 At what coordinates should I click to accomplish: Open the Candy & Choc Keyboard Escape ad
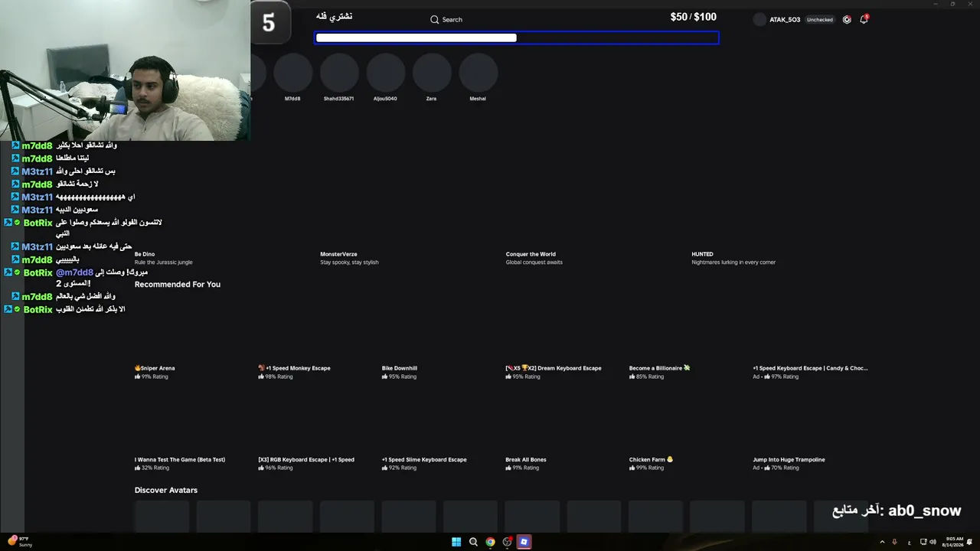coord(810,368)
